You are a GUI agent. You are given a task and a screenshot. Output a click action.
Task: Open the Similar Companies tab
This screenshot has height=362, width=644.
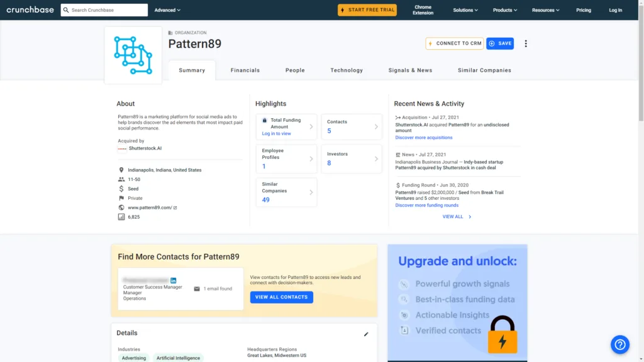click(x=484, y=70)
